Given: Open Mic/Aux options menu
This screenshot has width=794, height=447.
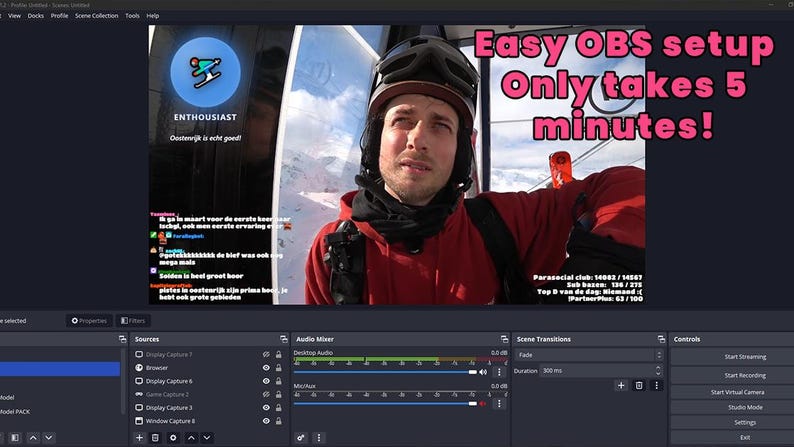Looking at the screenshot, I should [x=499, y=403].
